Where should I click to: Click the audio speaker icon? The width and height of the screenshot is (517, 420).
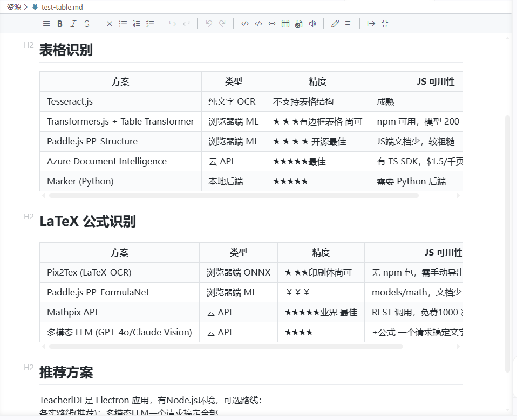pyautogui.click(x=312, y=24)
